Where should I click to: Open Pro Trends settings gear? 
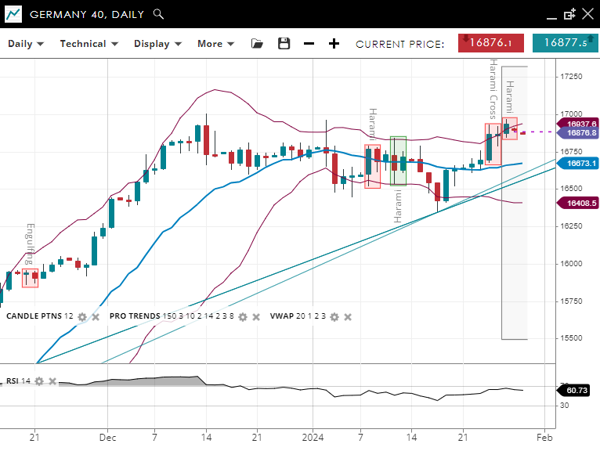[x=242, y=316]
